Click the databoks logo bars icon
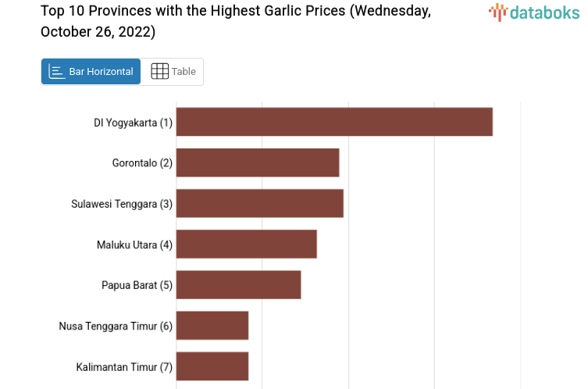Screen dimensions: 588x389 point(497,12)
